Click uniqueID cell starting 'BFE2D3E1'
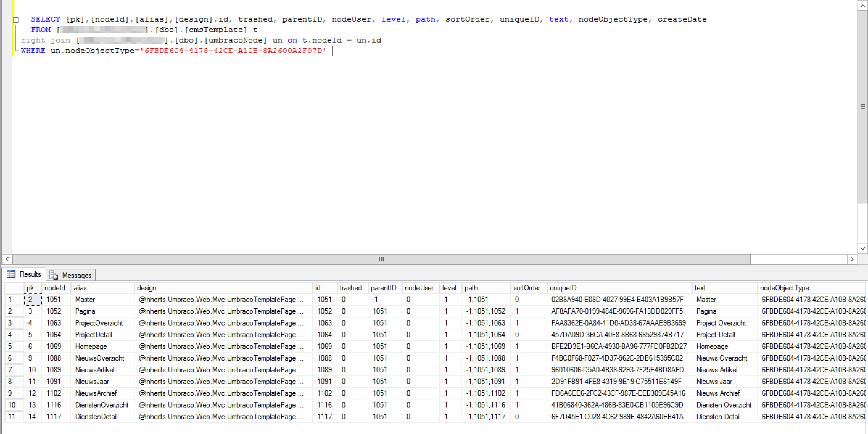The height and width of the screenshot is (434, 868). pos(619,346)
